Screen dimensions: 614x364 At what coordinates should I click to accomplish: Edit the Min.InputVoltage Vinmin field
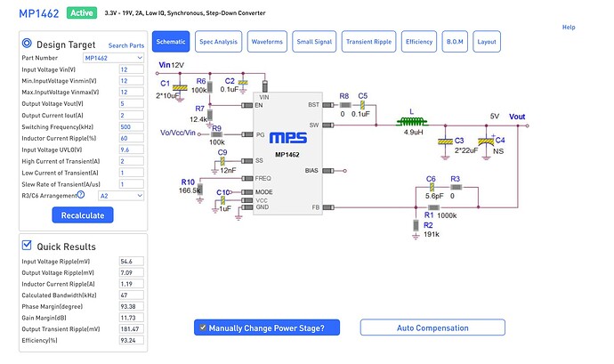point(131,81)
